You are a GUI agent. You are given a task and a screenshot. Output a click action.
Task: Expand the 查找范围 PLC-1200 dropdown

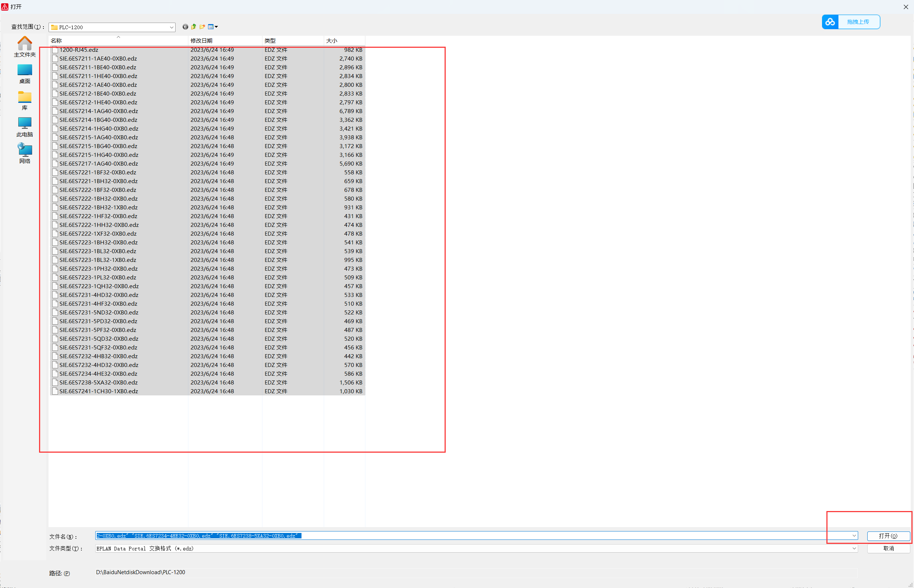point(172,27)
